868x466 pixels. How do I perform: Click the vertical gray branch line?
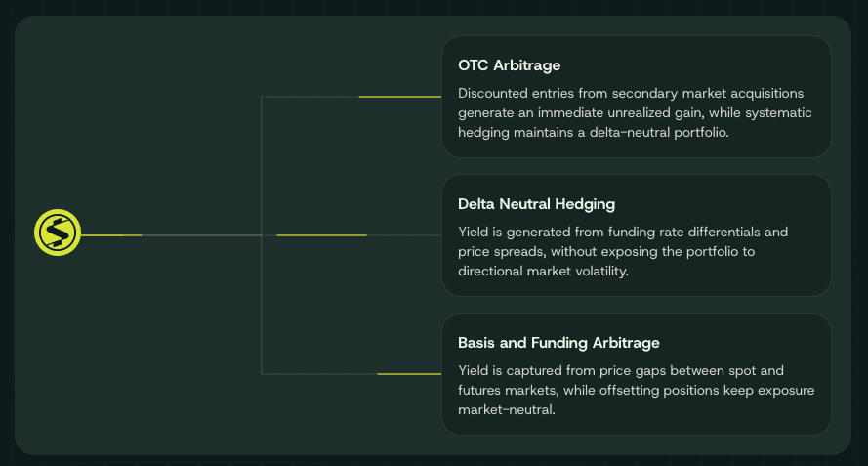pos(262,293)
